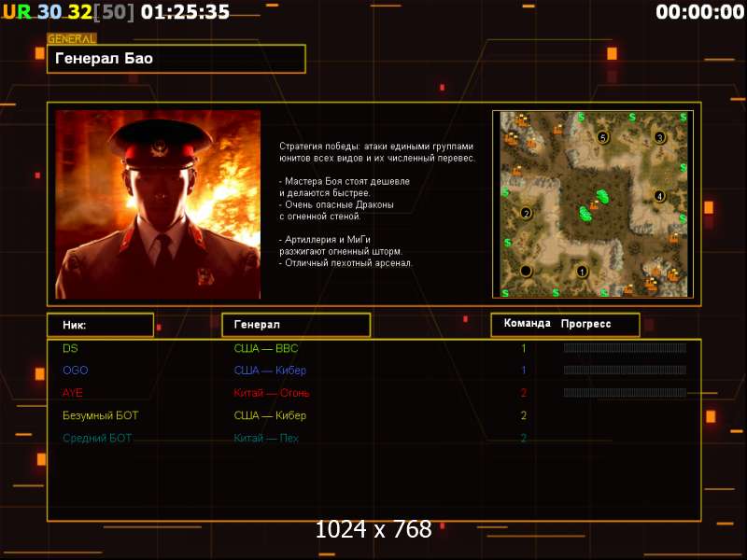The width and height of the screenshot is (747, 560).
Task: Select player name DS
Action: click(x=70, y=348)
